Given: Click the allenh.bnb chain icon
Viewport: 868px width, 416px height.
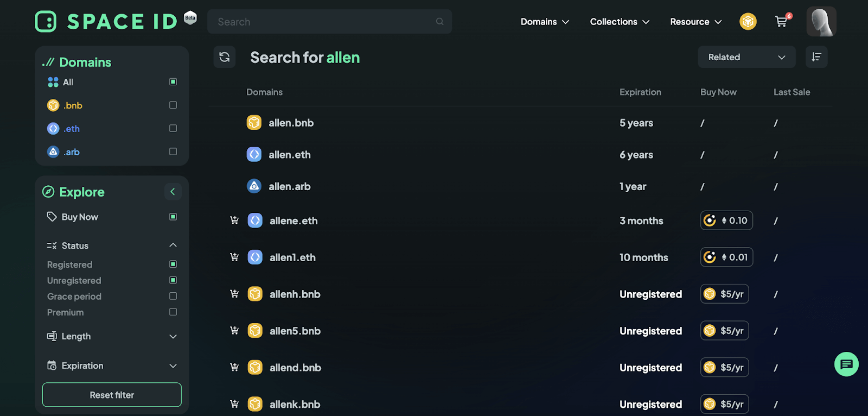Looking at the screenshot, I should click(x=255, y=294).
